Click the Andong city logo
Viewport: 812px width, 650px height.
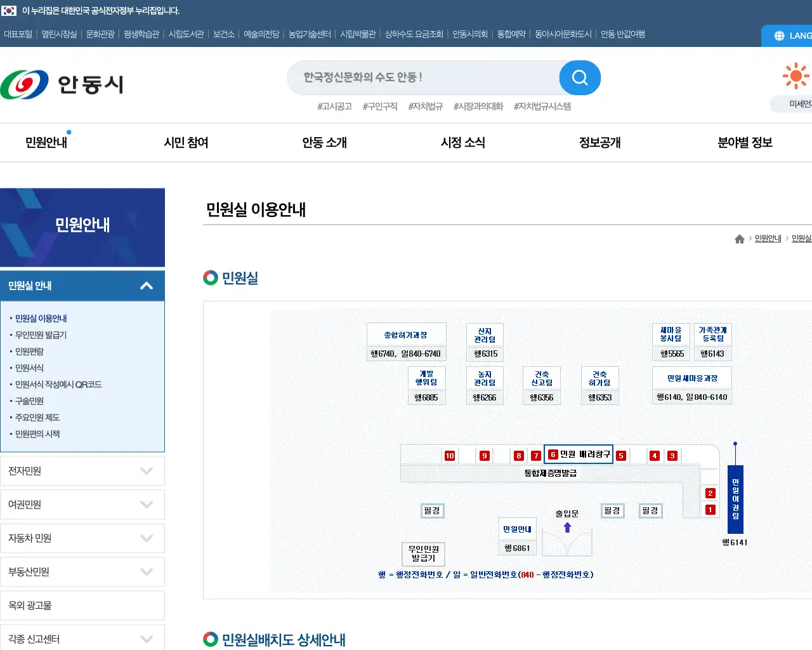click(x=62, y=84)
